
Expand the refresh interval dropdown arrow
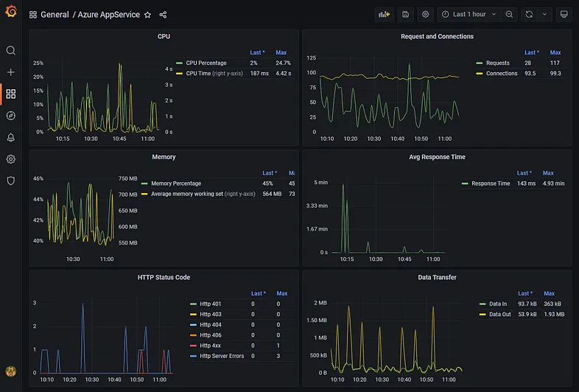point(544,15)
